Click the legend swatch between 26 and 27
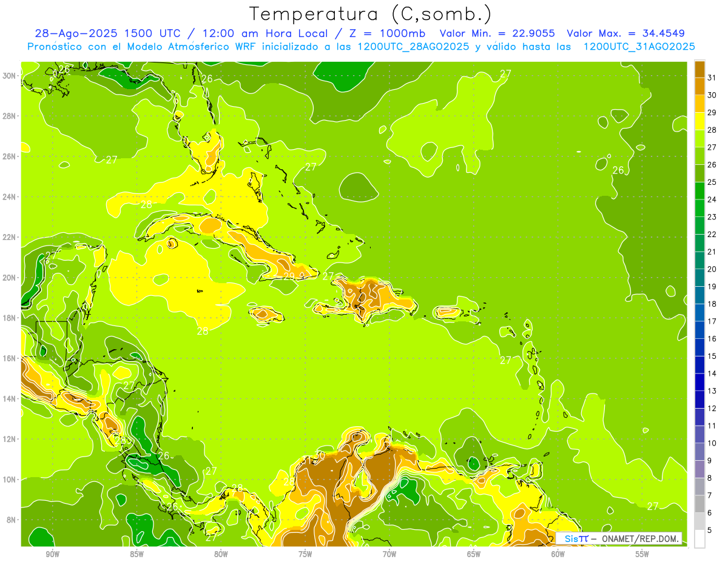This screenshot has width=728, height=562. (699, 155)
